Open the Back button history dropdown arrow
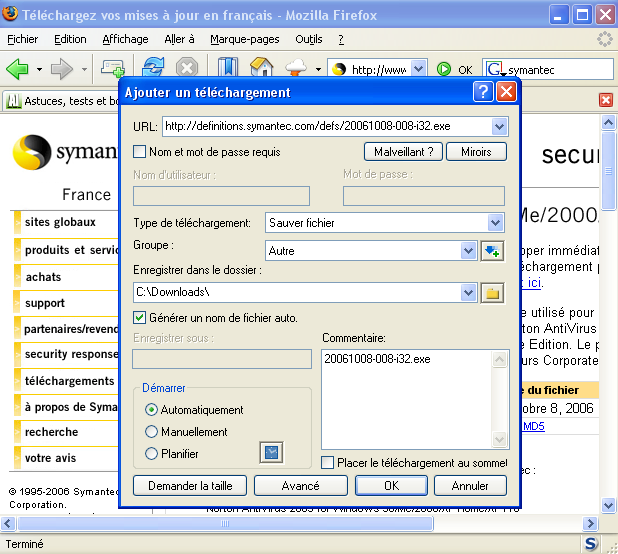The width and height of the screenshot is (618, 554). click(39, 69)
